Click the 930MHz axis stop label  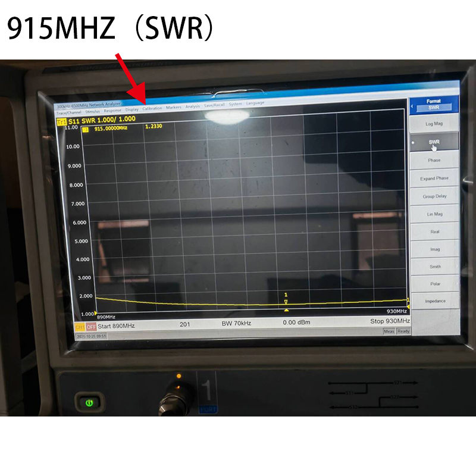(396, 311)
